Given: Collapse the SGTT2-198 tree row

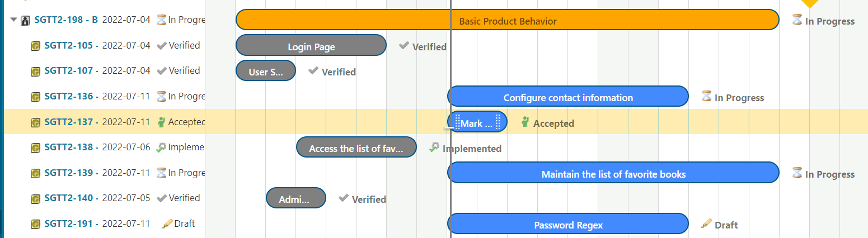Looking at the screenshot, I should click(14, 20).
